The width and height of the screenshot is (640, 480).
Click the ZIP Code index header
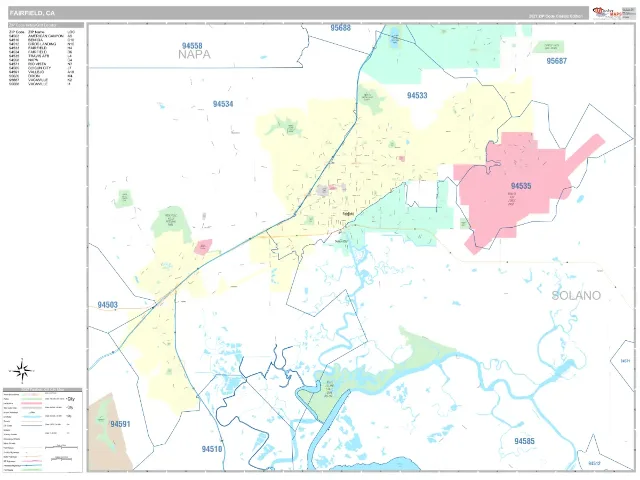[46, 25]
